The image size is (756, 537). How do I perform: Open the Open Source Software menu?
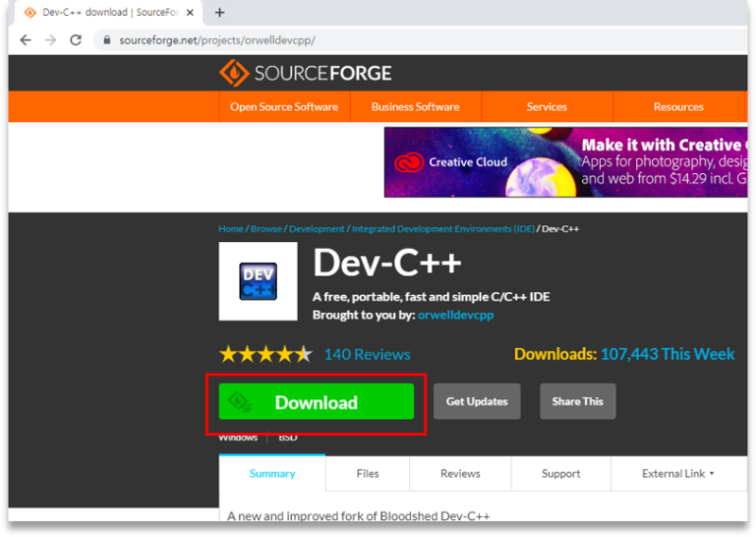[x=284, y=107]
